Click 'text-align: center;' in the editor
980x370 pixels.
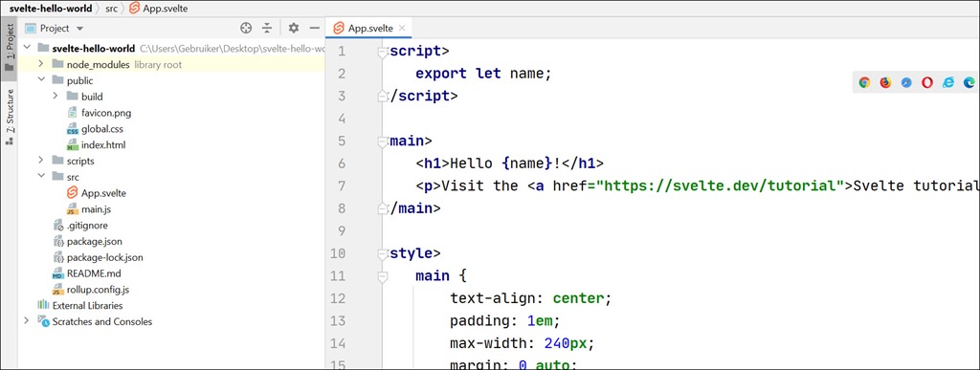point(530,298)
